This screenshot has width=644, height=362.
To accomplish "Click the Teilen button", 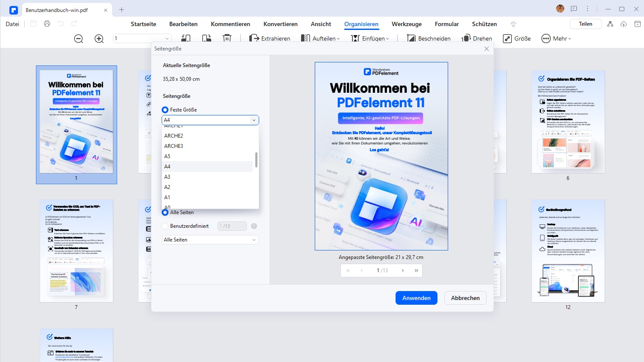I will pos(586,24).
